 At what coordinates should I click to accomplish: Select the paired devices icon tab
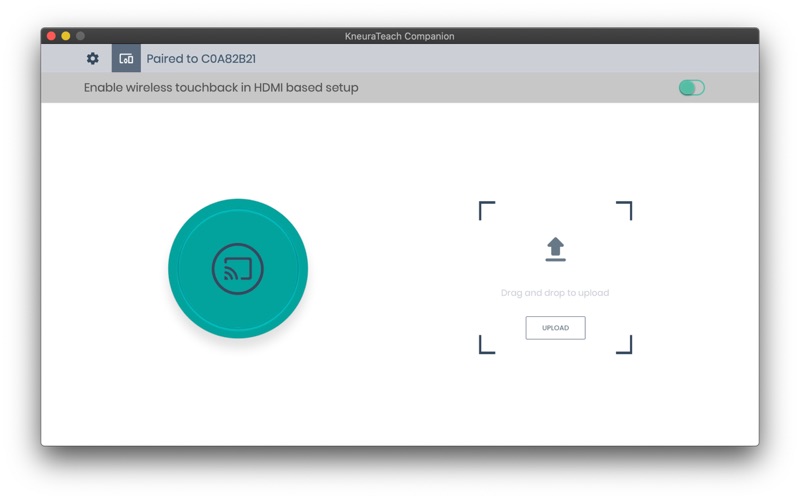[126, 58]
